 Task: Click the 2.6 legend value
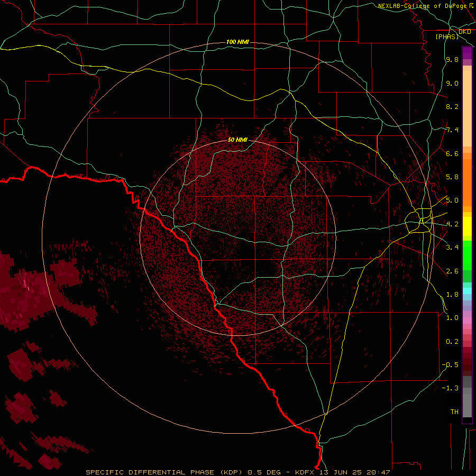point(452,271)
